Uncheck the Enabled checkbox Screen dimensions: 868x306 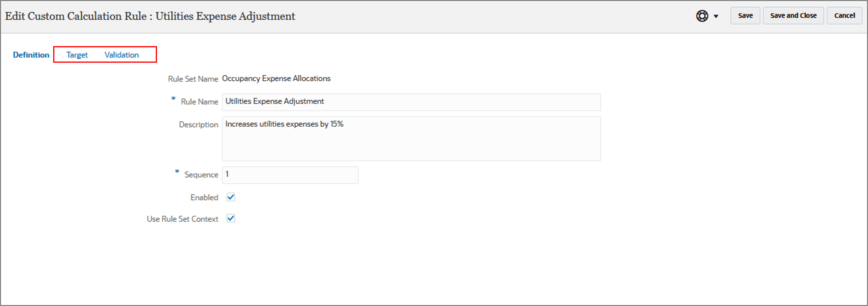(231, 197)
